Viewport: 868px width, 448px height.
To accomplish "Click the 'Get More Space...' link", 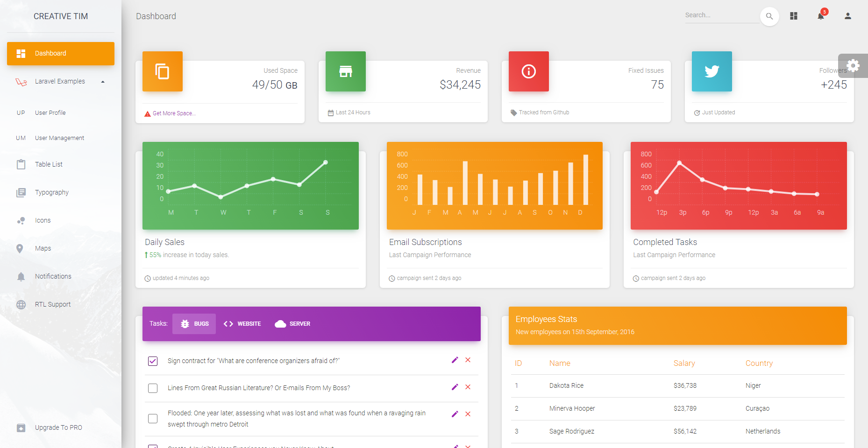I will pos(174,113).
